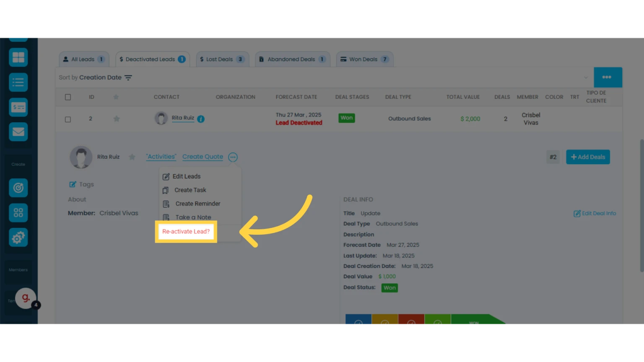644x362 pixels.
Task: Expand the sort bar chevron dropdown
Action: (x=586, y=78)
